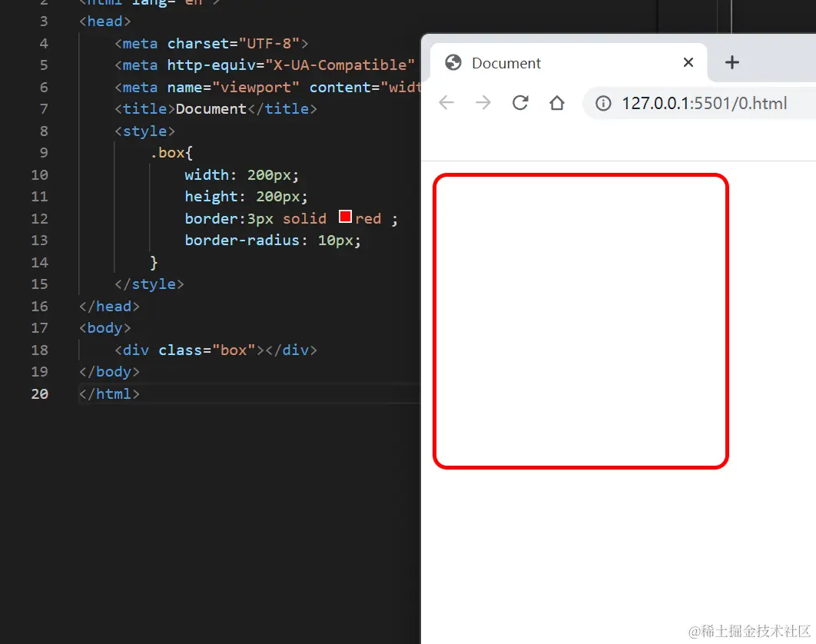Click the globe favicon on Document tab

453,62
